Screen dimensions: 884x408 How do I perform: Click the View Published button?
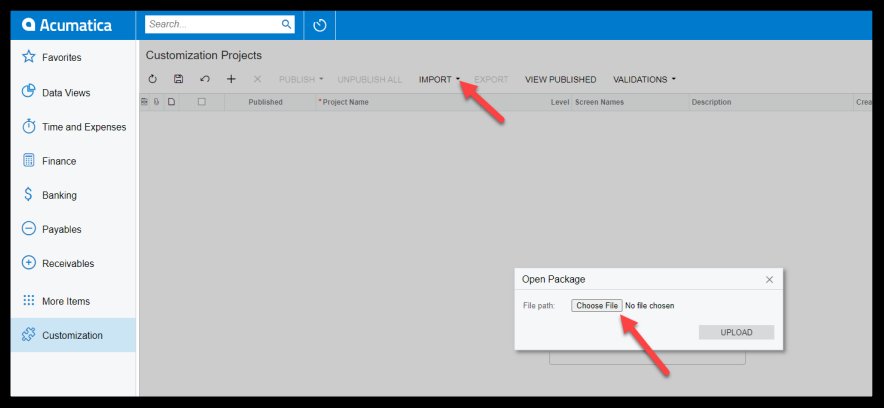point(560,79)
